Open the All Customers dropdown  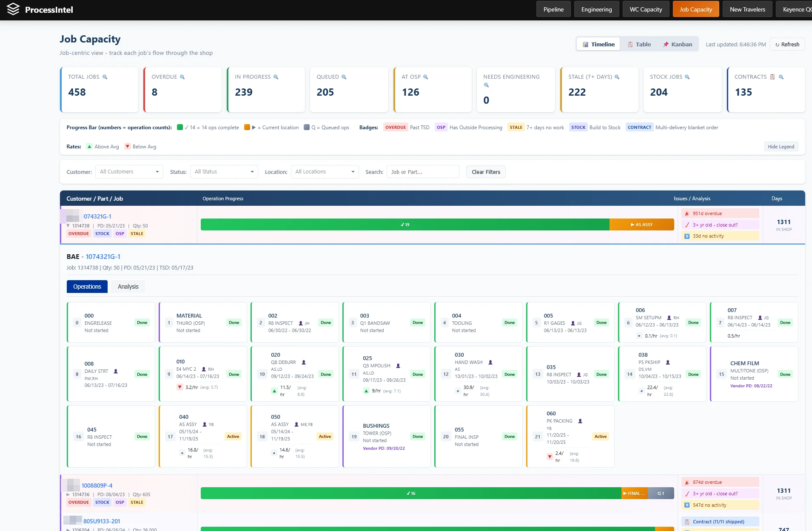pos(129,172)
